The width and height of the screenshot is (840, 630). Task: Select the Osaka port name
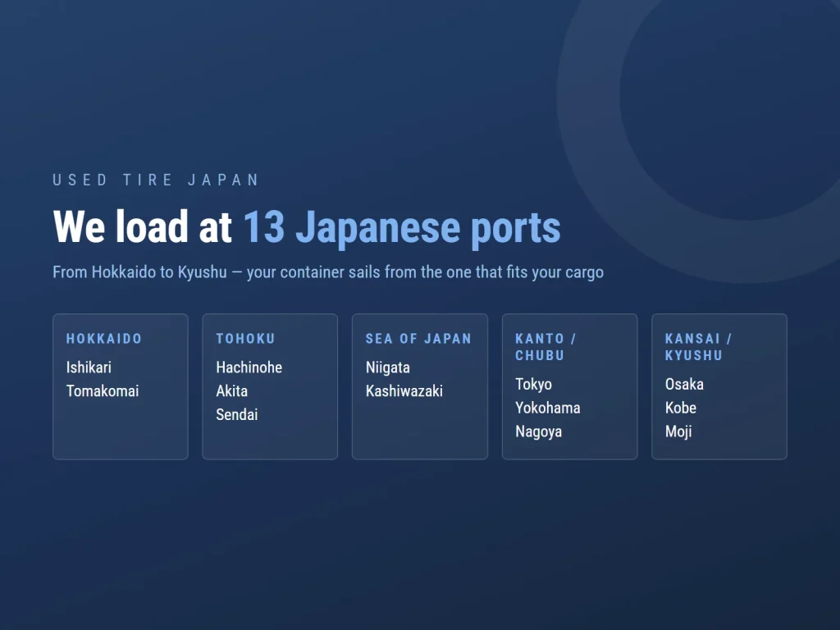tap(684, 384)
